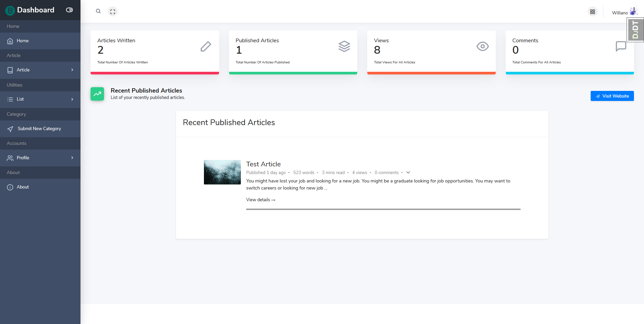Click the search magnifier icon
Viewport: 644px width, 324px height.
pos(98,11)
